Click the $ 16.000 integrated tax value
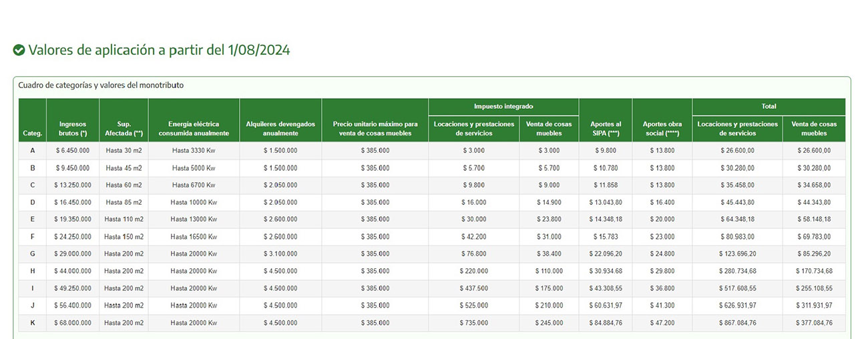The image size is (868, 339). [x=474, y=202]
